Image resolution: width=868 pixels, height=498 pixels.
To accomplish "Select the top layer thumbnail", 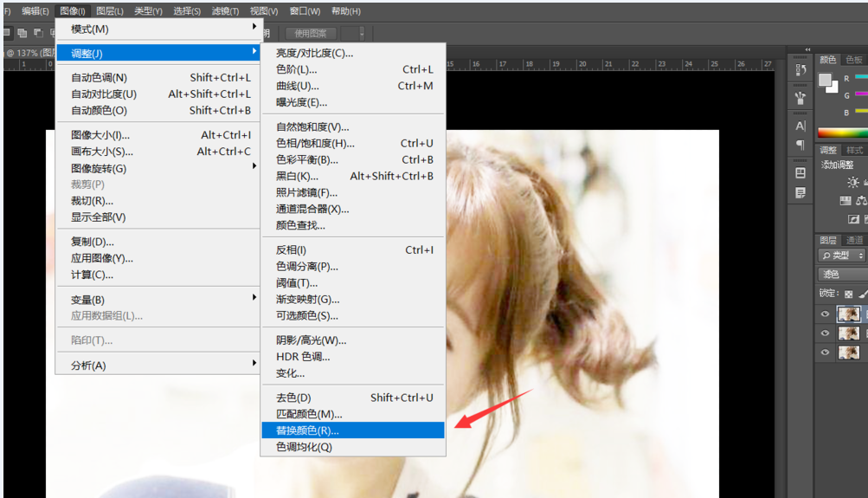I will coord(849,314).
